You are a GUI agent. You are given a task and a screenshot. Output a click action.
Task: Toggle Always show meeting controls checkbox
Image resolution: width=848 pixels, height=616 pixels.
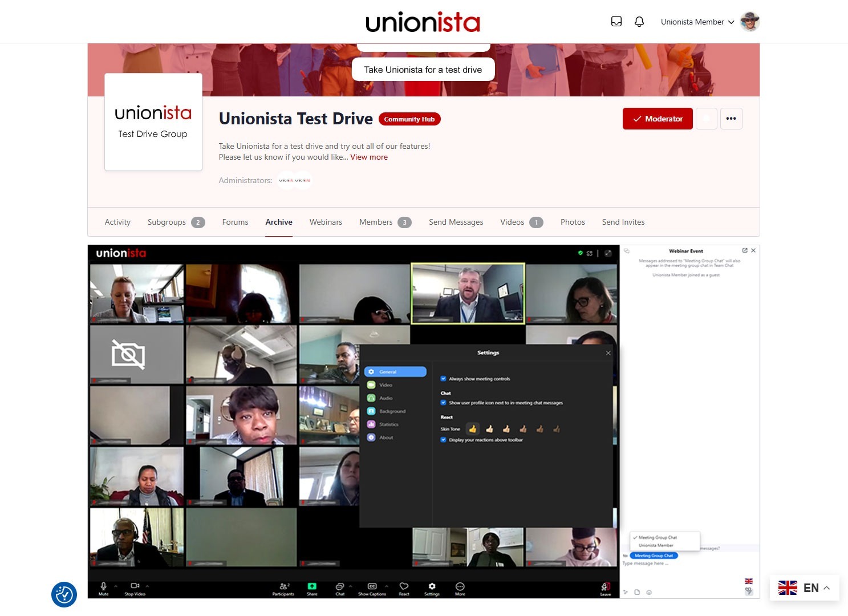point(443,379)
